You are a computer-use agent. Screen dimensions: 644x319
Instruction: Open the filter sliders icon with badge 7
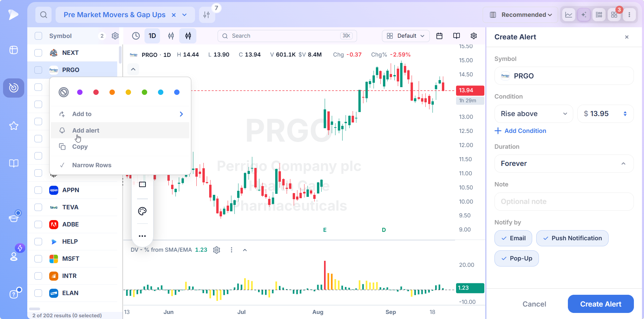[x=207, y=15]
